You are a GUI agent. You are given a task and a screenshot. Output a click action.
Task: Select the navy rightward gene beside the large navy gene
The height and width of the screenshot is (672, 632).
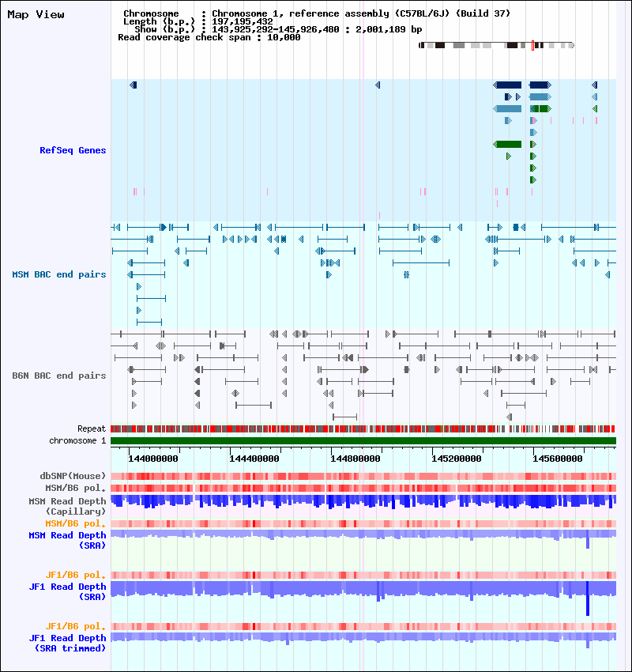click(540, 85)
